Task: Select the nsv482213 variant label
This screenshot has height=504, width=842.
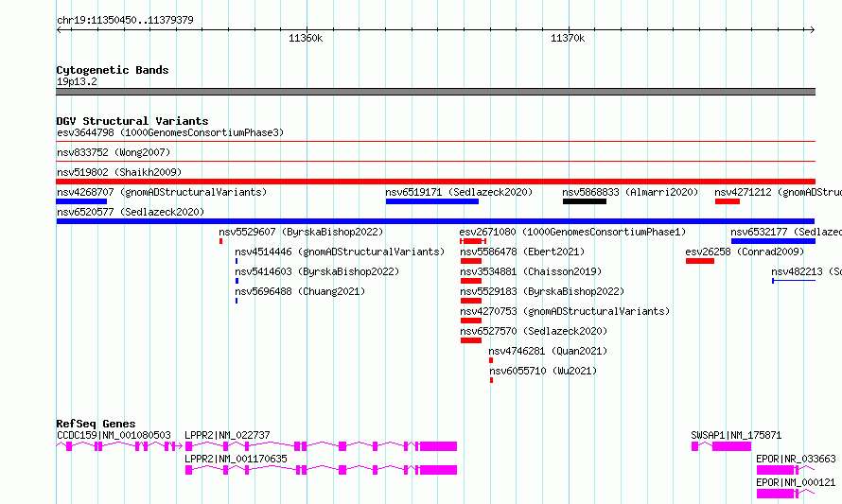Action: pyautogui.click(x=806, y=271)
